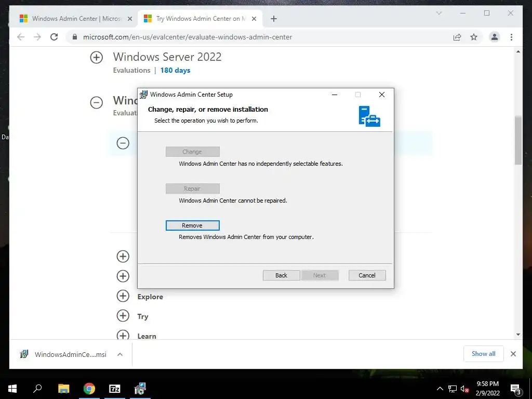Click the installer icon in taskbar
Image resolution: width=532 pixels, height=399 pixels.
(140, 389)
